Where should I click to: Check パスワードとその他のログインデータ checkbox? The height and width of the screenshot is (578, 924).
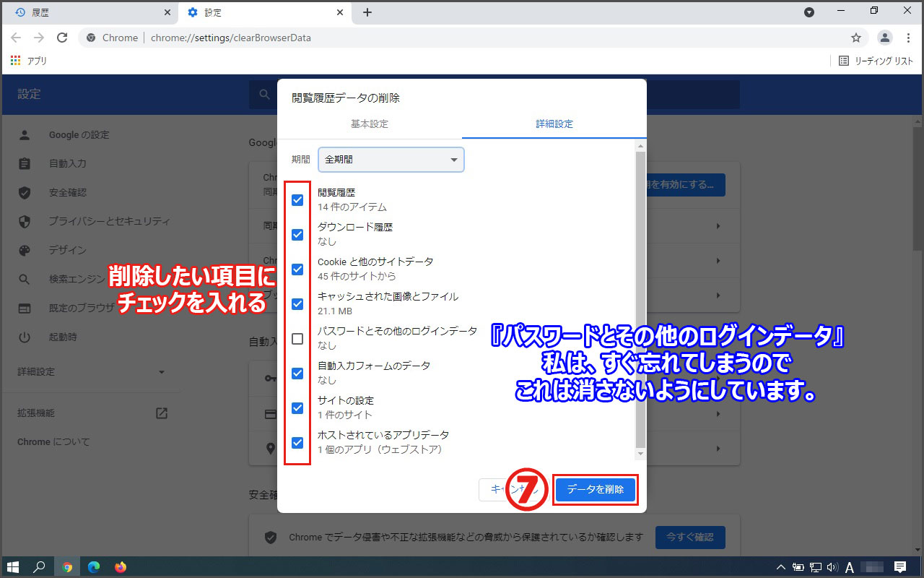[x=297, y=339]
